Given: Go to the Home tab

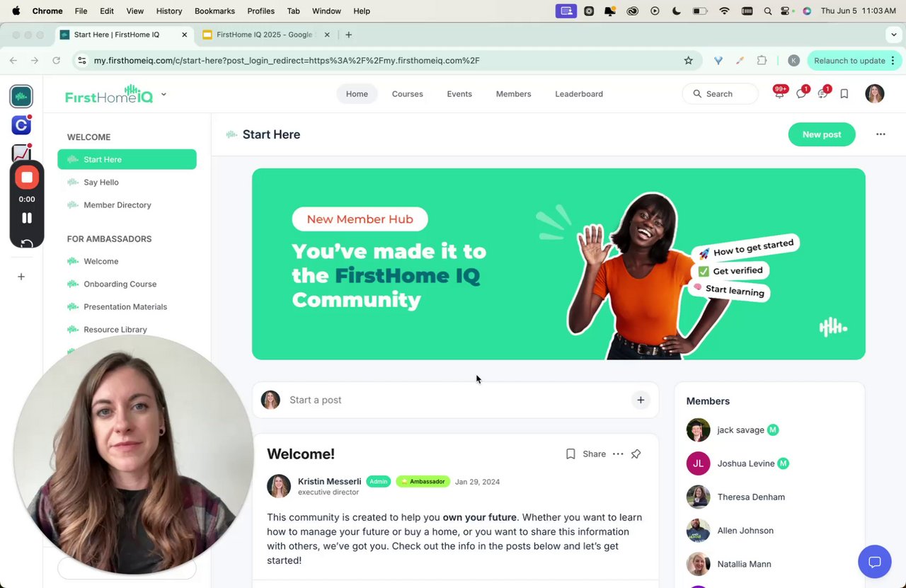Looking at the screenshot, I should point(357,93).
